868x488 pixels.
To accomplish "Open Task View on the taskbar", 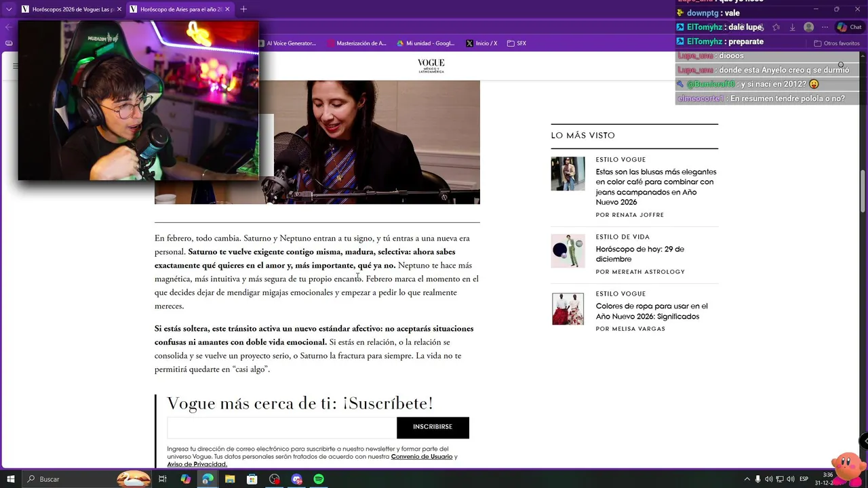I will tap(163, 479).
